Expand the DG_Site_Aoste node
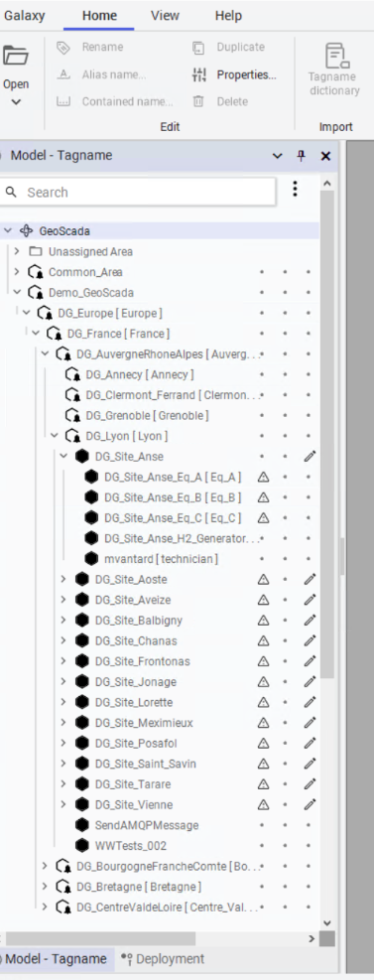 coord(63,580)
